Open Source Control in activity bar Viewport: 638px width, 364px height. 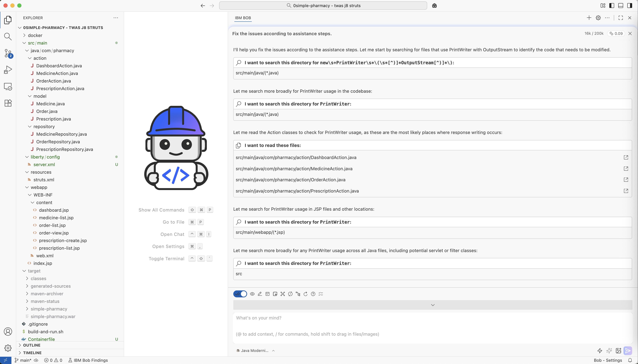pos(8,53)
